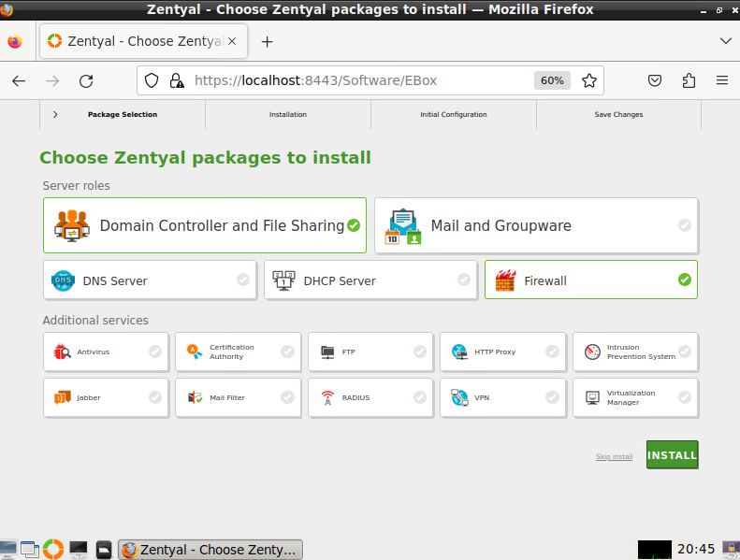Image resolution: width=740 pixels, height=560 pixels.
Task: Reset the 60% zoom level indicator
Action: point(552,80)
